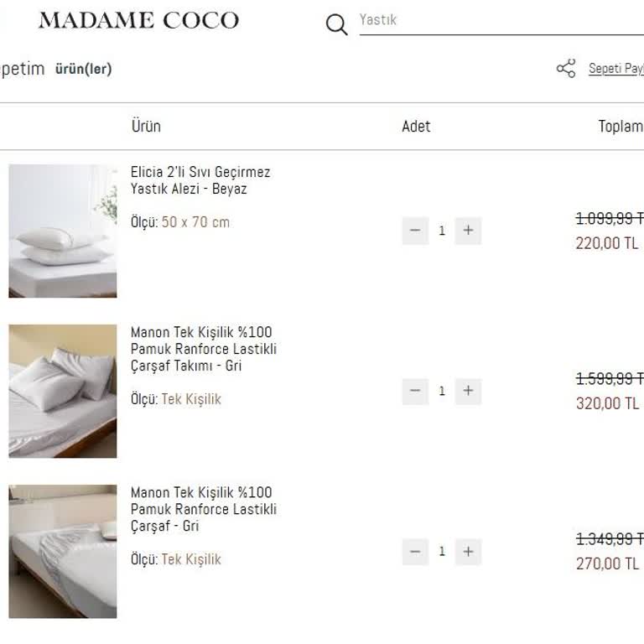The image size is (644, 644).
Task: Click the search magnifier icon
Action: [x=336, y=25]
